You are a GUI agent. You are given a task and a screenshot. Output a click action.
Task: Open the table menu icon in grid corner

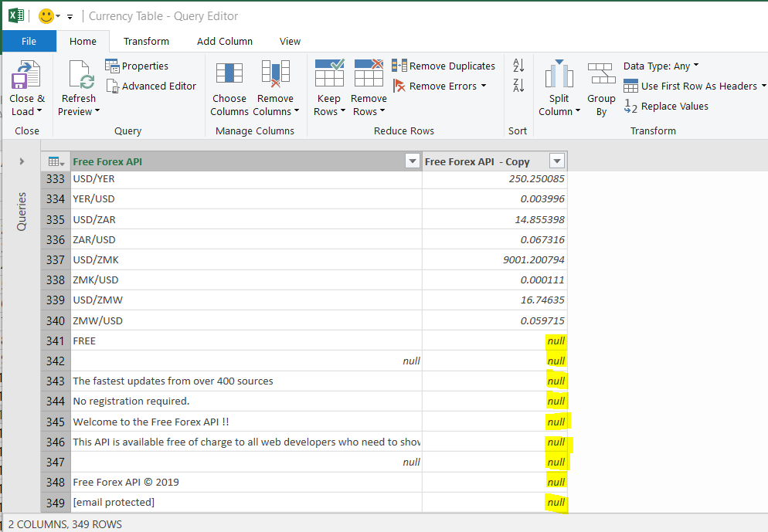(x=56, y=161)
